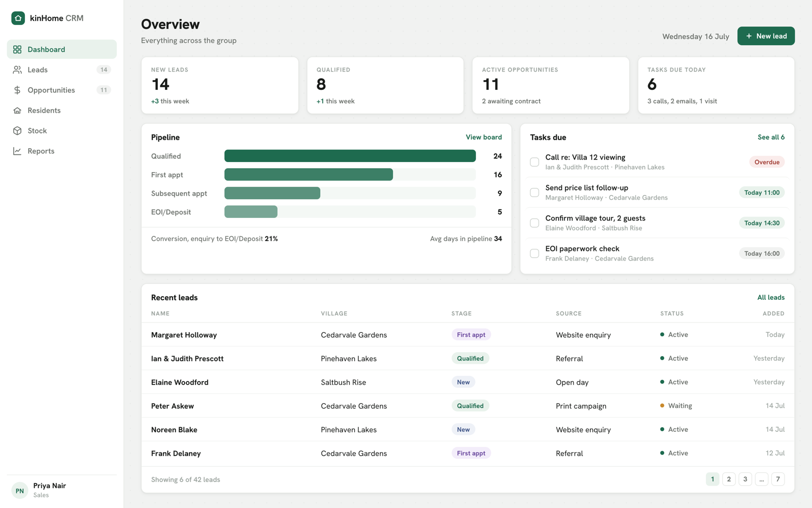Open the New Leads stat card

[x=220, y=85]
